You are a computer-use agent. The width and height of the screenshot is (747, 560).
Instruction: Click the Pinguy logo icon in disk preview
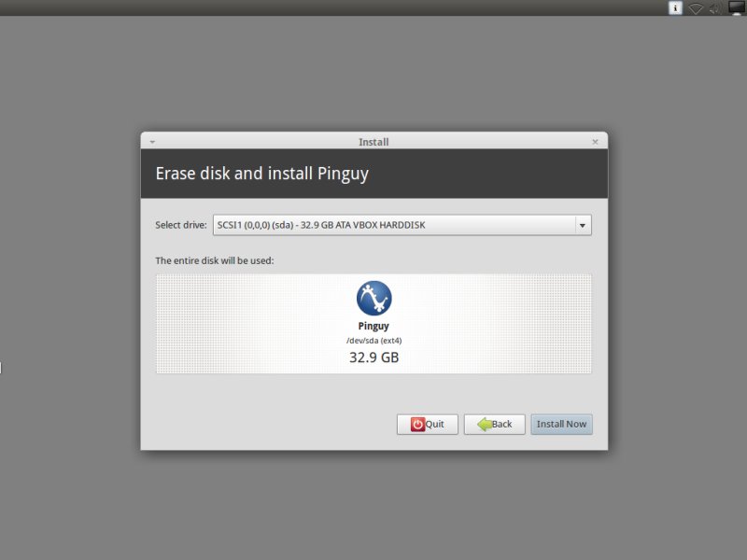coord(374,298)
